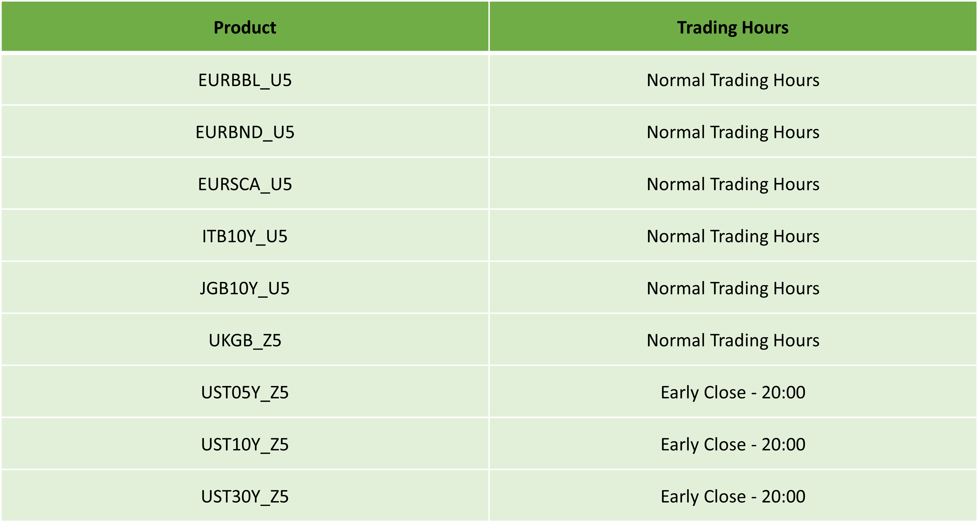
Task: Select the ITB10Y_U5 product cell
Action: click(245, 236)
